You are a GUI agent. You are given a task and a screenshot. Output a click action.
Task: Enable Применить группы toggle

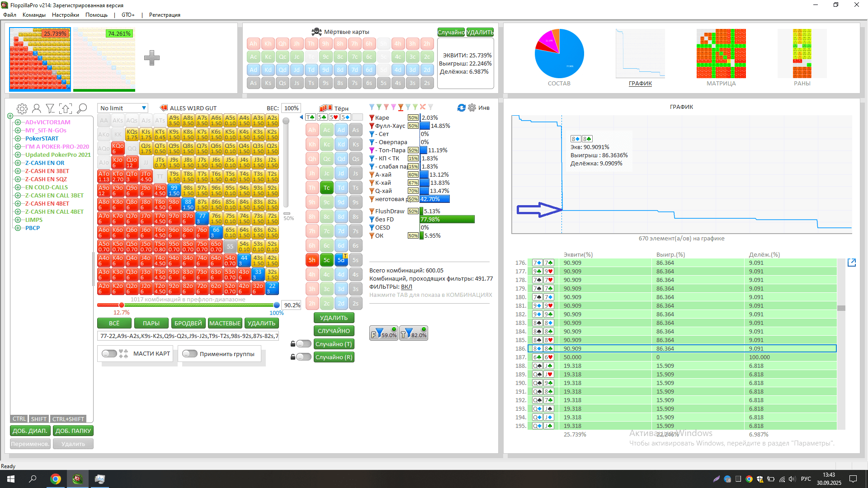tap(189, 354)
